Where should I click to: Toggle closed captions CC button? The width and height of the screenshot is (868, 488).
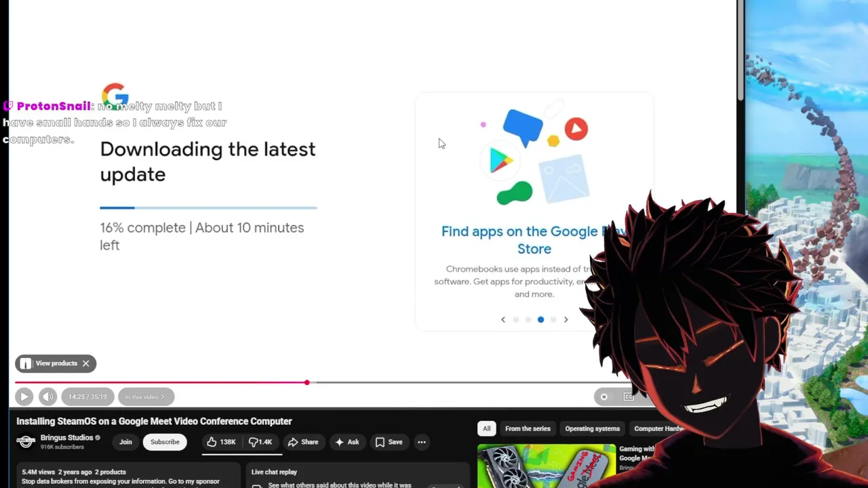click(629, 396)
